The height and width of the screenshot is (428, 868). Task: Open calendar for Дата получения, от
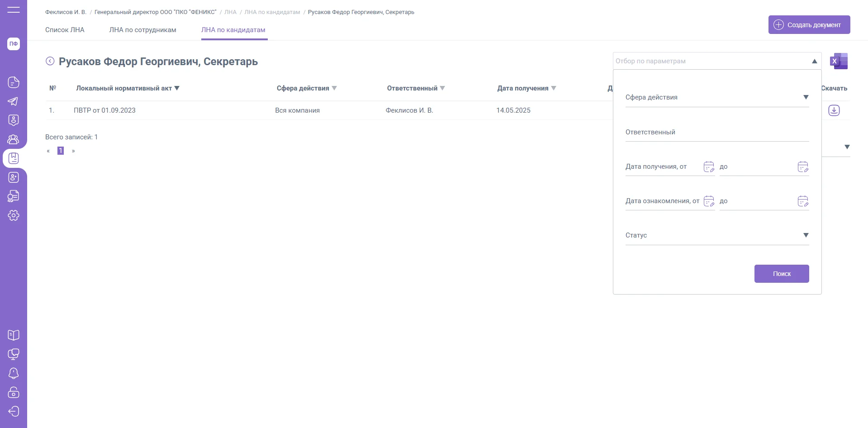point(709,167)
